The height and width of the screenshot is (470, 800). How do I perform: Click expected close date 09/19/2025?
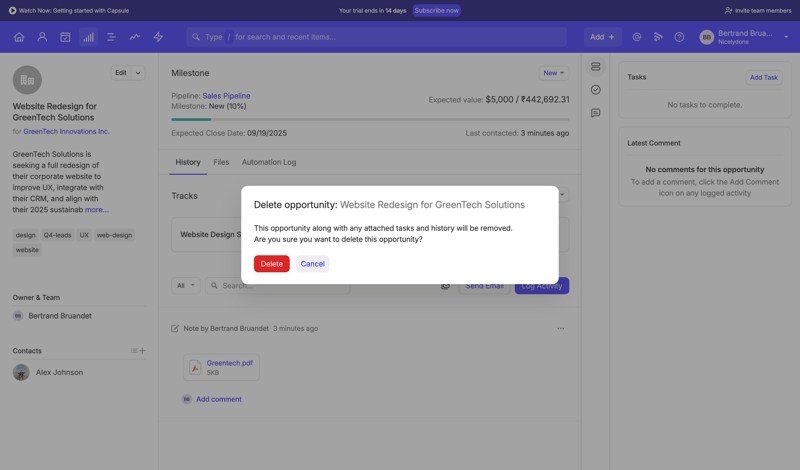[267, 133]
